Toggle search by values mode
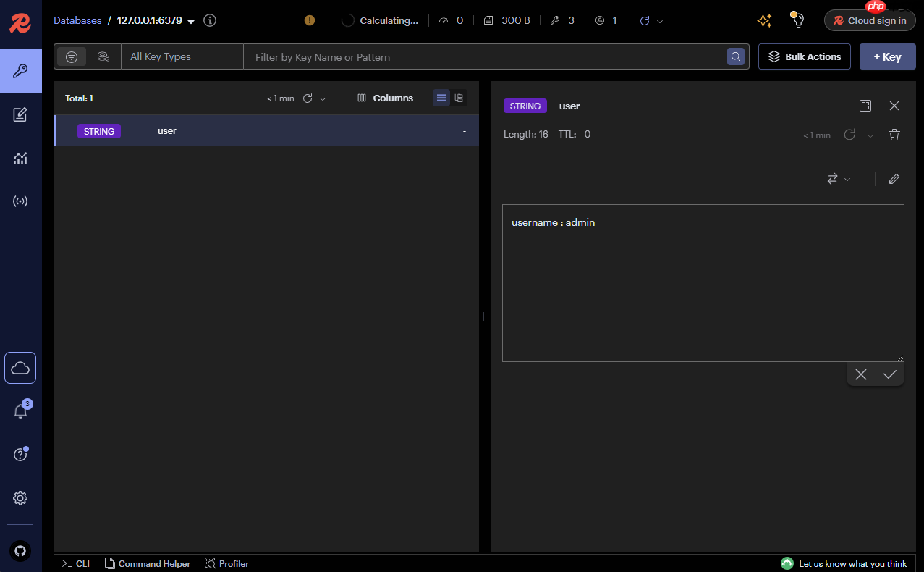The image size is (924, 572). pos(103,56)
